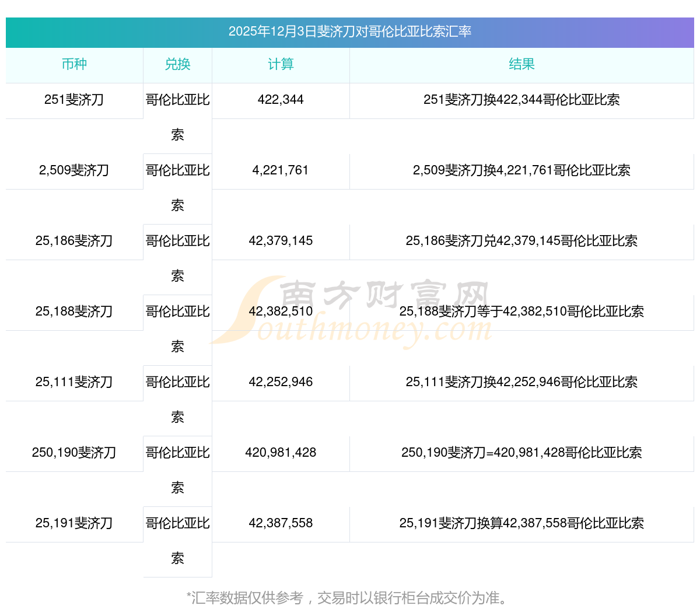Click 422,344 in the 计算 column
The image size is (700, 616).
[x=281, y=100]
